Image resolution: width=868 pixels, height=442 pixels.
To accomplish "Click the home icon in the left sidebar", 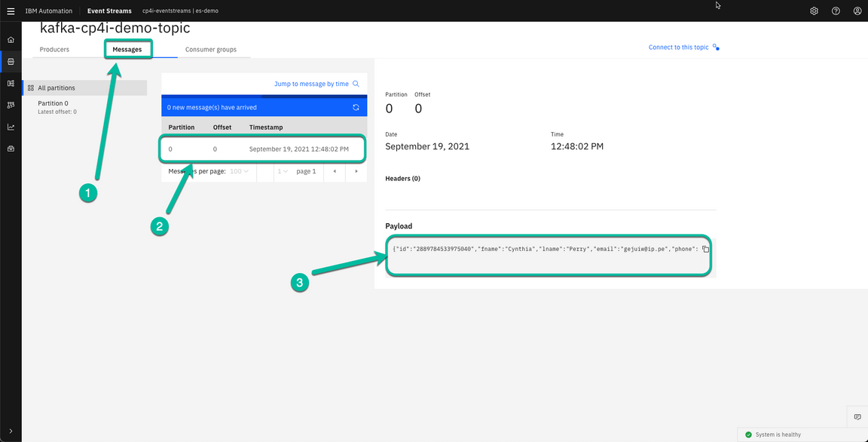I will [x=10, y=38].
